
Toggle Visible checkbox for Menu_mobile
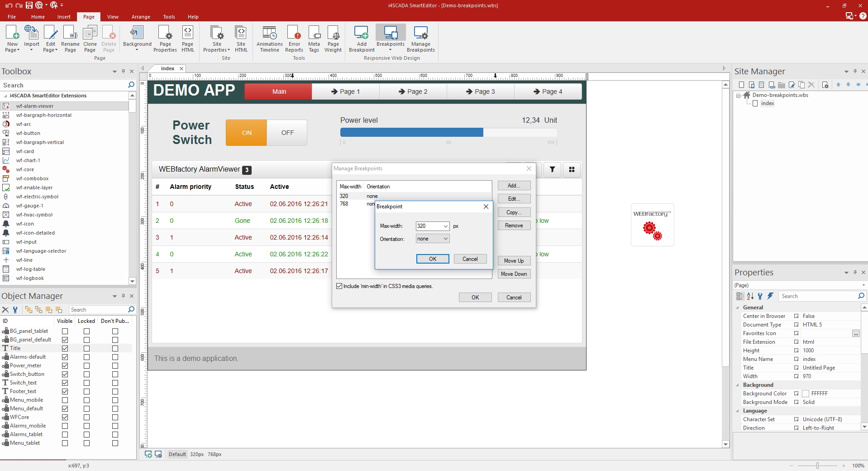pyautogui.click(x=65, y=400)
